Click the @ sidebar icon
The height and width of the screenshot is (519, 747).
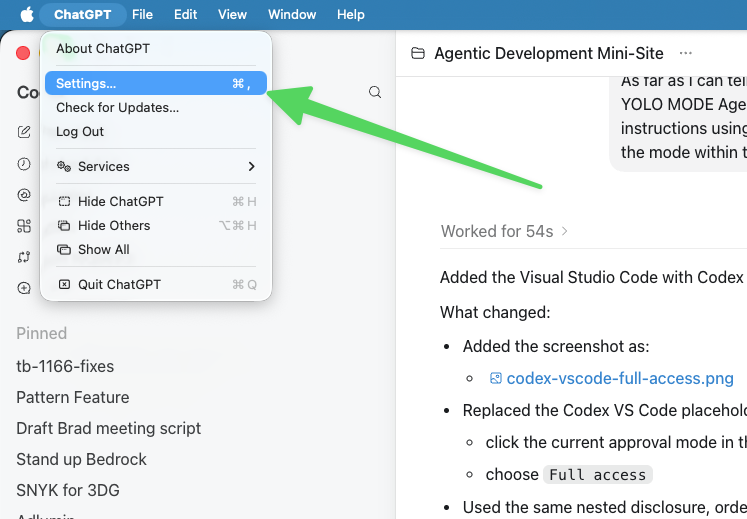click(x=24, y=195)
